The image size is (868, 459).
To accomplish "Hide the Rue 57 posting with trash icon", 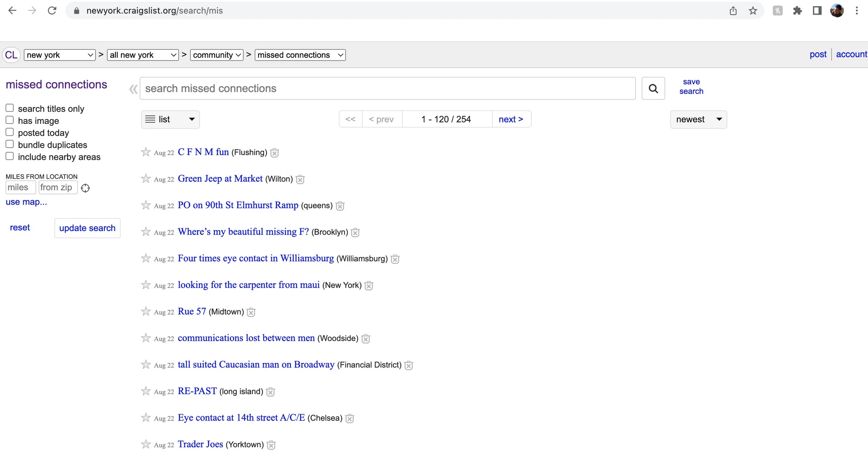I will click(251, 312).
